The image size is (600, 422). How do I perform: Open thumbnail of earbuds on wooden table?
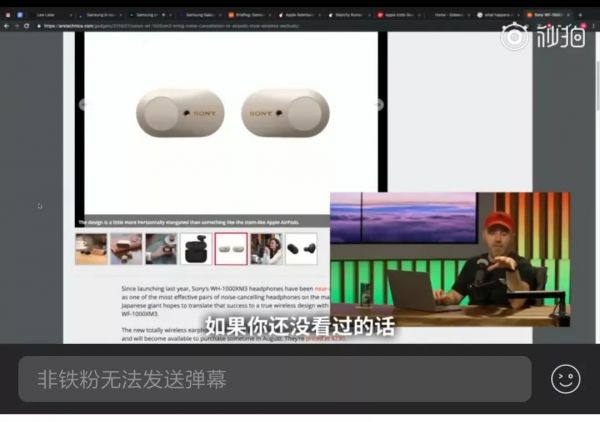click(91, 249)
